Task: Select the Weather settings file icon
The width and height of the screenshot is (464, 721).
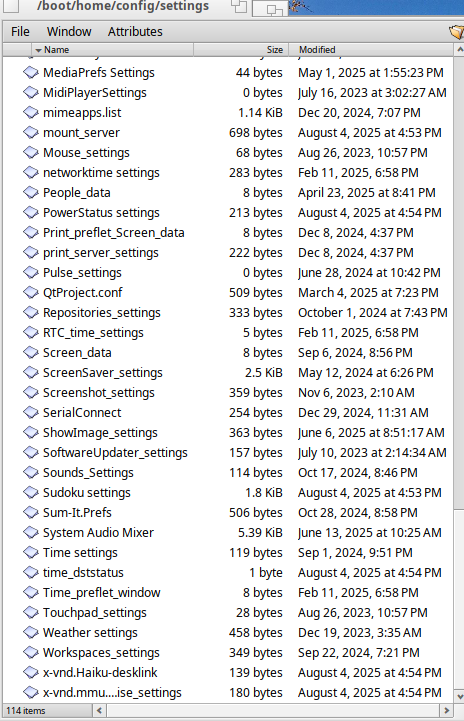Action: [x=31, y=633]
